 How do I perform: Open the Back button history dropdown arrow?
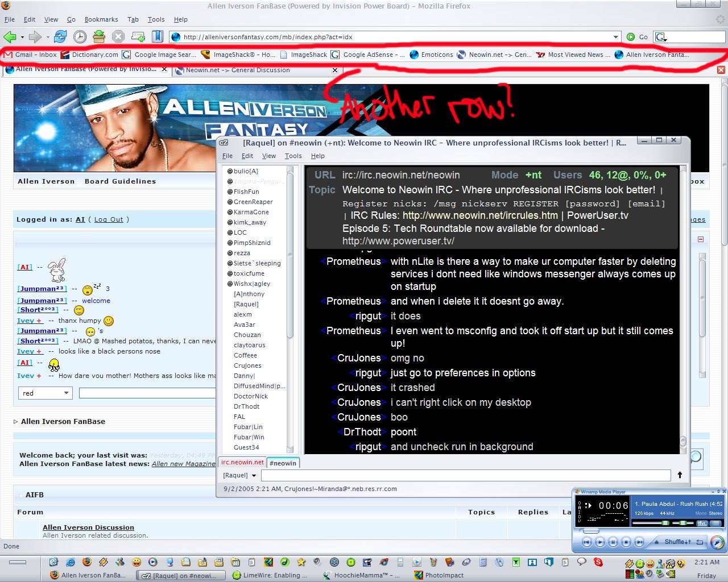[22, 38]
